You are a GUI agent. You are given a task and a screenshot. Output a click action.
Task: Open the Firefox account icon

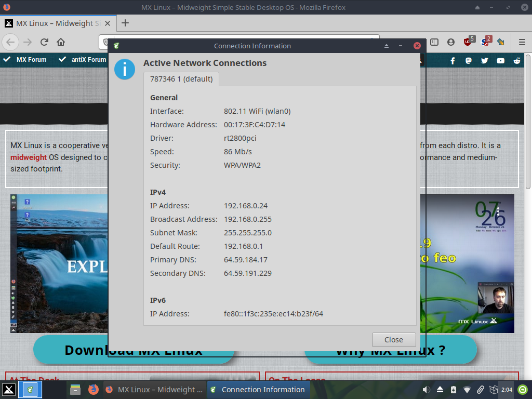(x=450, y=42)
